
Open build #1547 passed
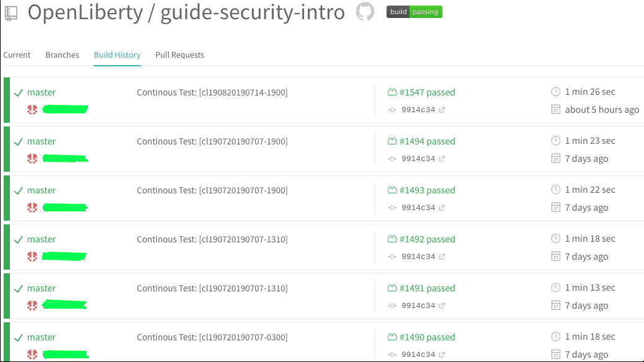[x=427, y=92]
